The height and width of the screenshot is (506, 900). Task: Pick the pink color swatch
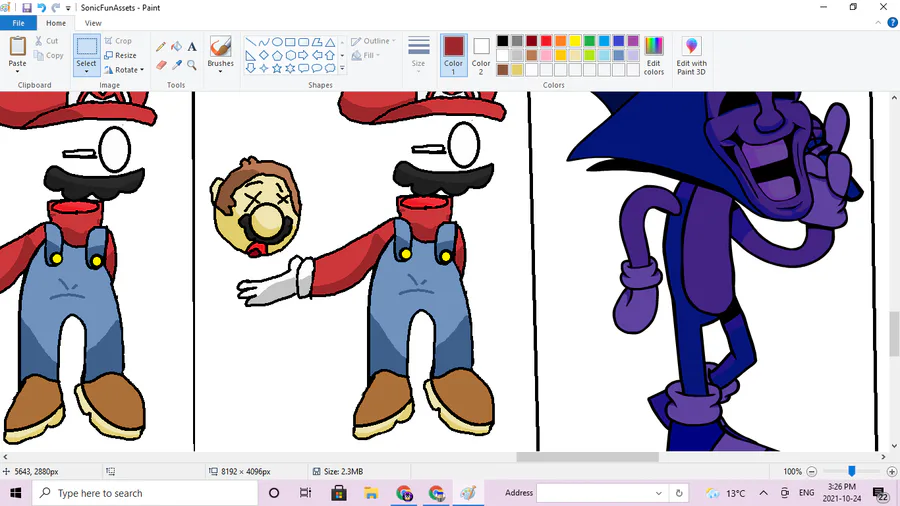(546, 55)
